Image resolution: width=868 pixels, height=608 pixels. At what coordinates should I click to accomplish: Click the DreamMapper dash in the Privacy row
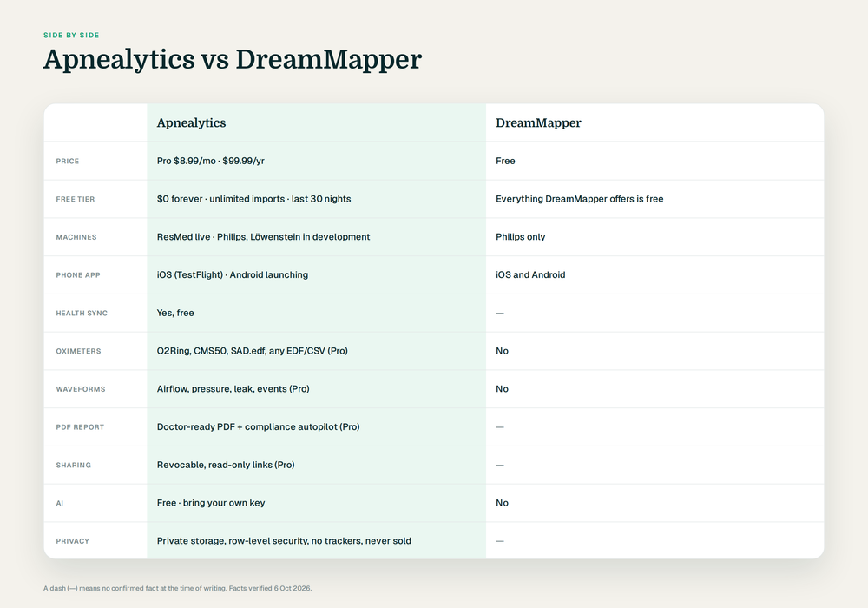click(500, 540)
